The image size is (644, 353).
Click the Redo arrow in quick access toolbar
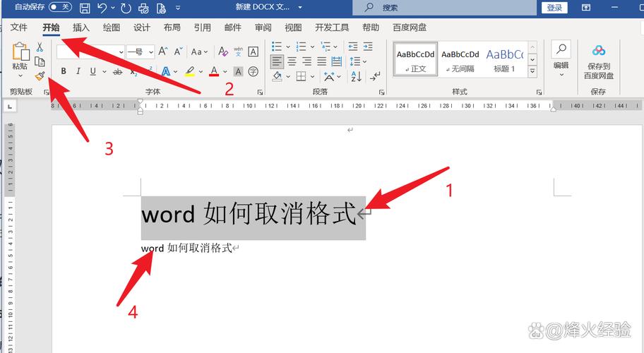(x=126, y=8)
